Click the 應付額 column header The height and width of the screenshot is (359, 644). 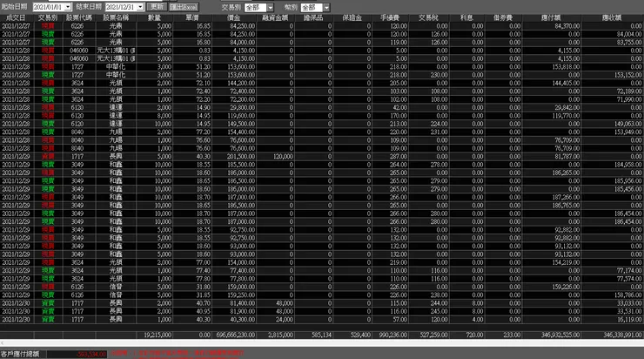(x=552, y=17)
